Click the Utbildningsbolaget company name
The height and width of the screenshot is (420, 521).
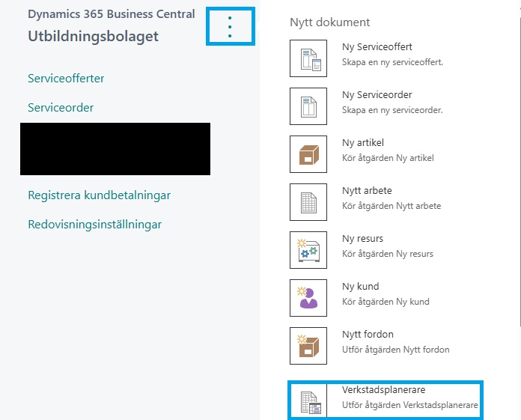coord(93,36)
